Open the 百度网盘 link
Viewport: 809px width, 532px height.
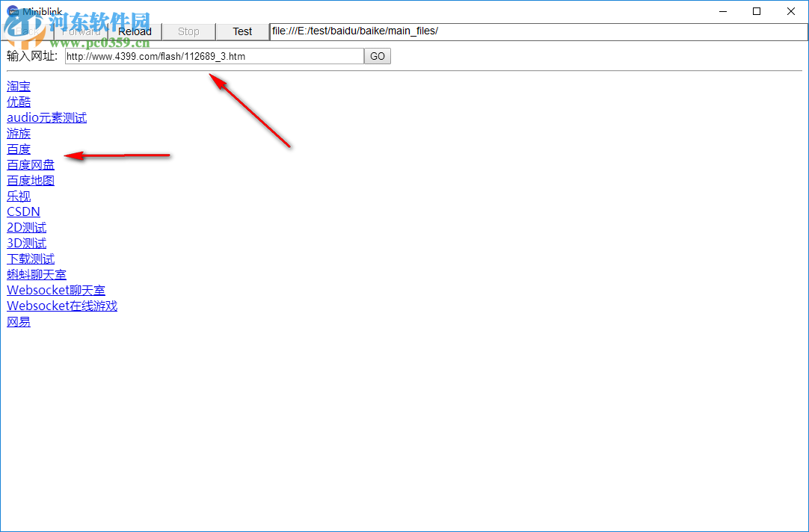(x=31, y=165)
